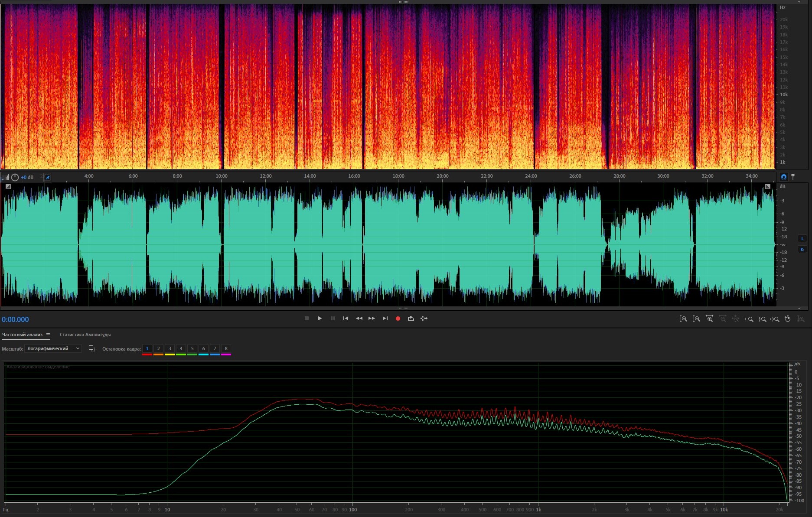The height and width of the screenshot is (517, 812).
Task: Select the Частотный анализ tab
Action: (x=22, y=335)
